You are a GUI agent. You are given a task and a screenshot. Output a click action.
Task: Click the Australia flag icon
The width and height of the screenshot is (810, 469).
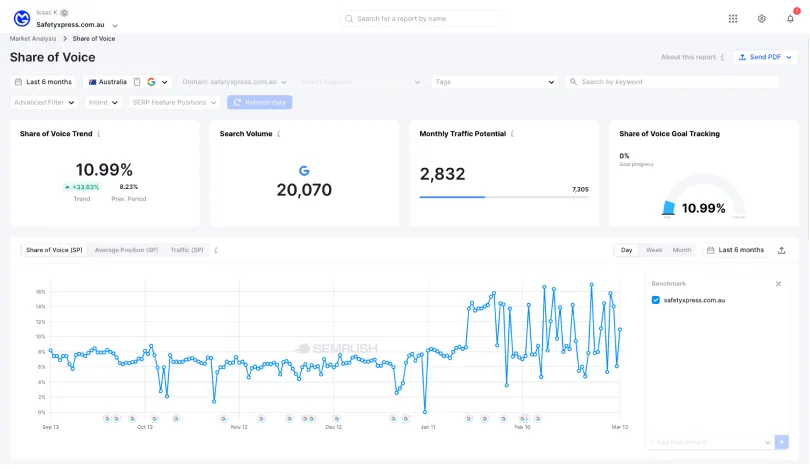coord(92,82)
